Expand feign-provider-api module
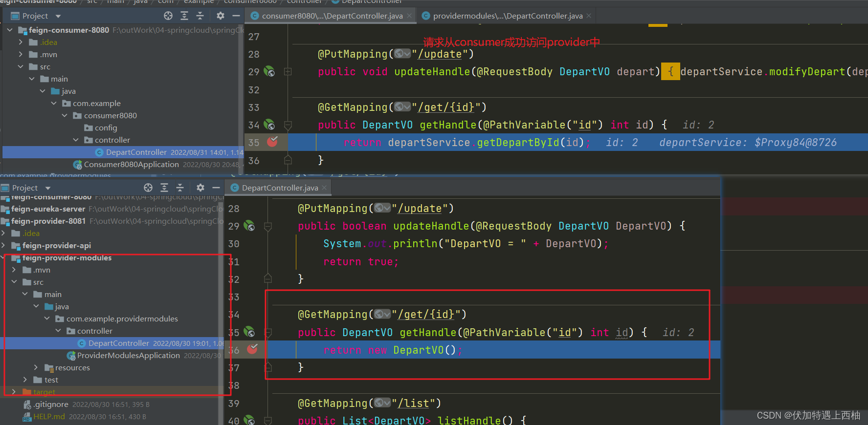868x425 pixels. tap(3, 245)
